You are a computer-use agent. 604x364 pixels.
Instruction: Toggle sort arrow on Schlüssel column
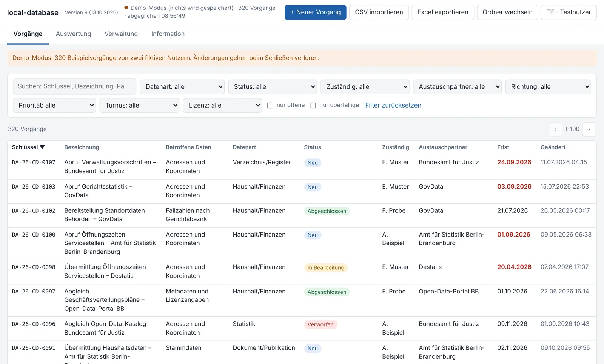(x=42, y=147)
